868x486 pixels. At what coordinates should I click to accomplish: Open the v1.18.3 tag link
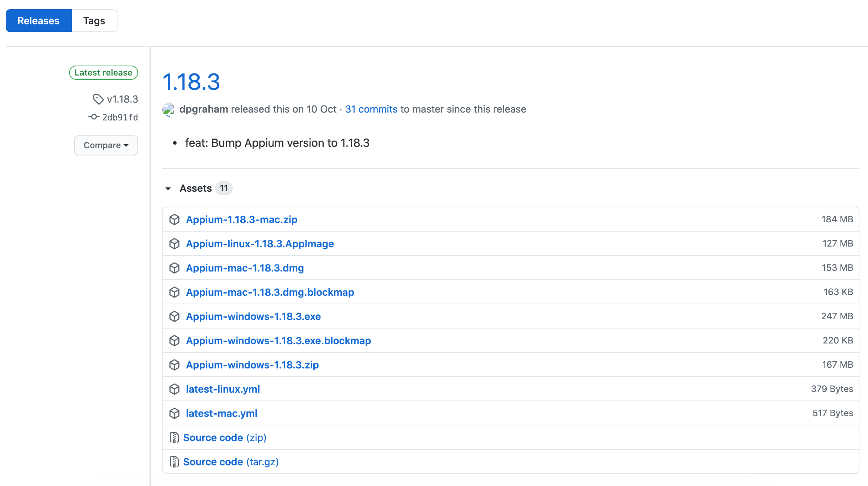pyautogui.click(x=122, y=99)
